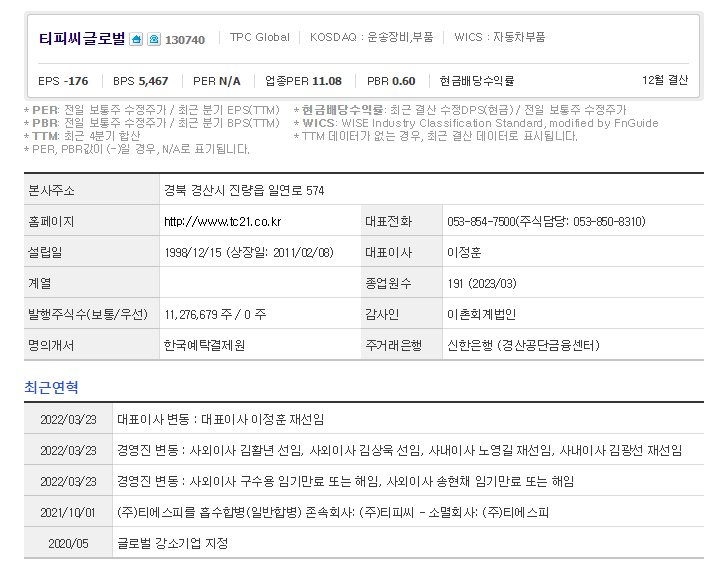
Task: Click 종업원수 header cell
Action: (402, 283)
